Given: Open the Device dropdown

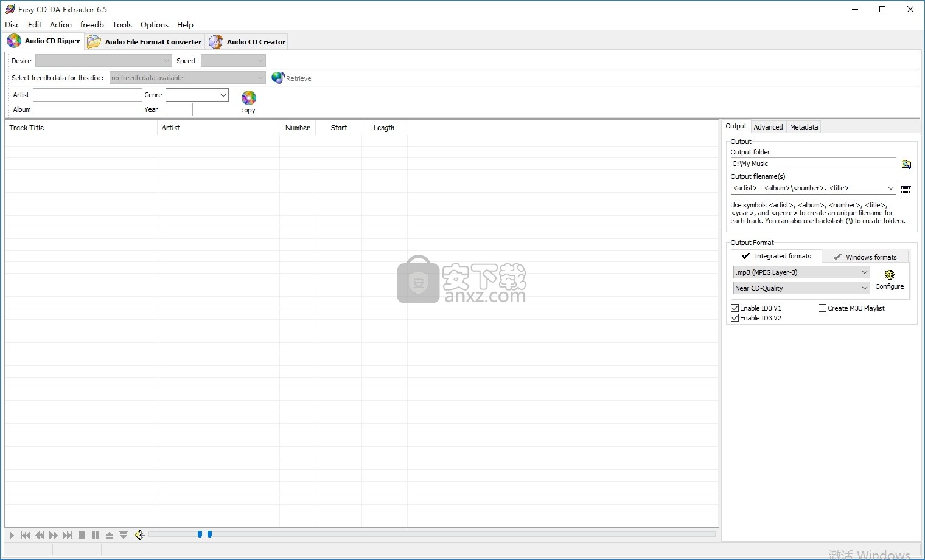Looking at the screenshot, I should tap(103, 61).
